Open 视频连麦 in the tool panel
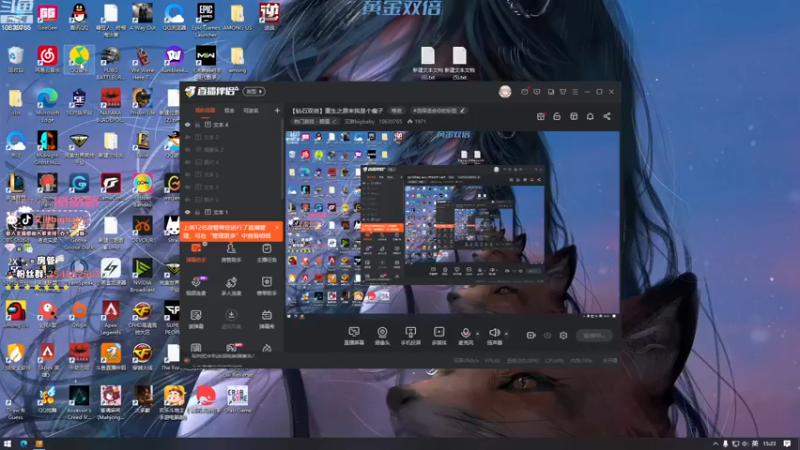This screenshot has width=800, height=450. click(x=196, y=286)
